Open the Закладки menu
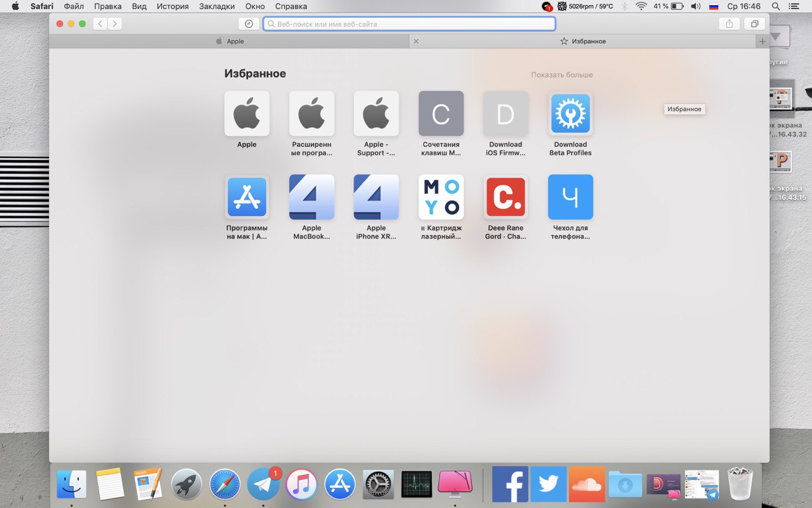 pos(217,6)
